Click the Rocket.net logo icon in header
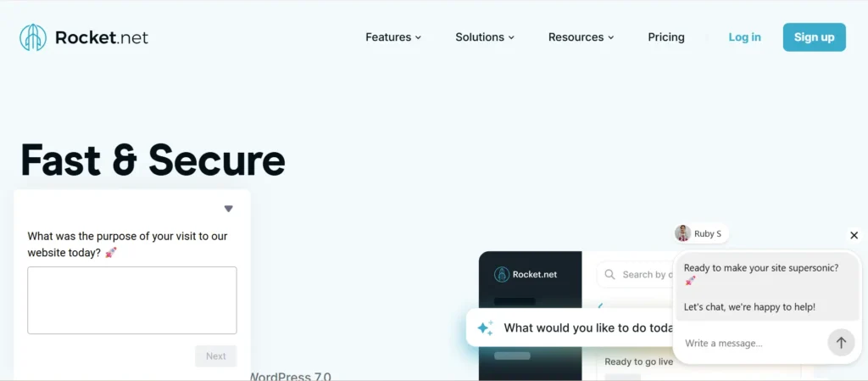 point(33,37)
